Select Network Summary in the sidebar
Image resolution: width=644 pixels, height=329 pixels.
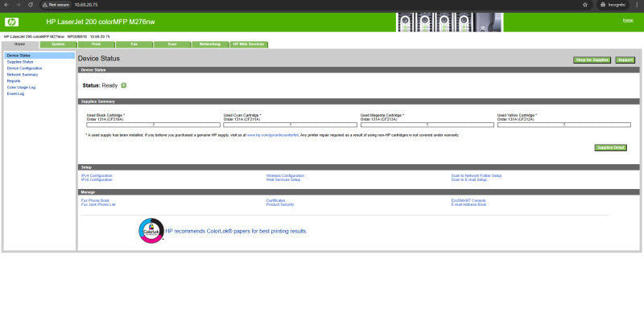click(x=23, y=75)
